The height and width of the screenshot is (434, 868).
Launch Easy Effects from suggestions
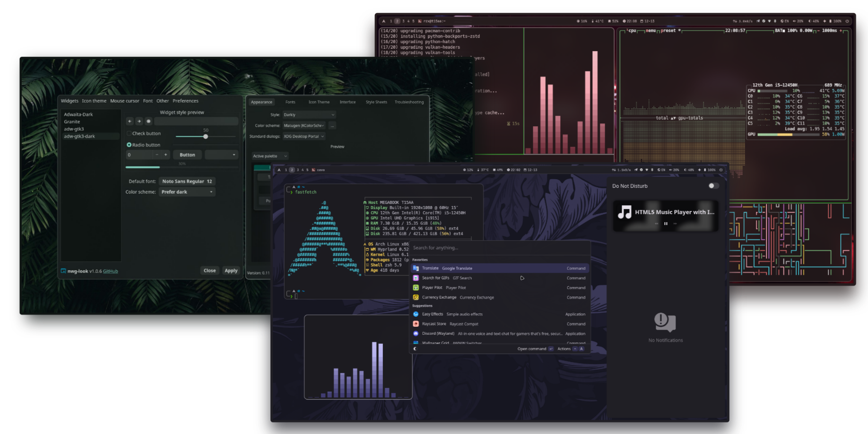(416, 314)
